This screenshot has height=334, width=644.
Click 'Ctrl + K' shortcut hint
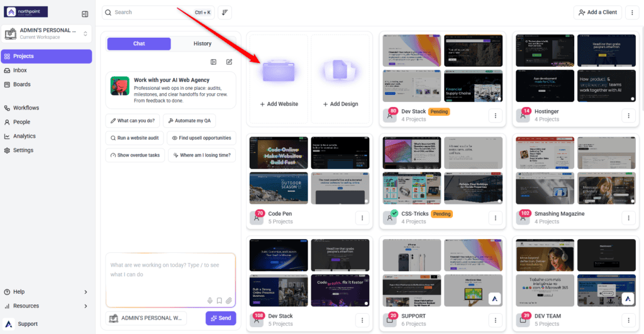pos(203,13)
